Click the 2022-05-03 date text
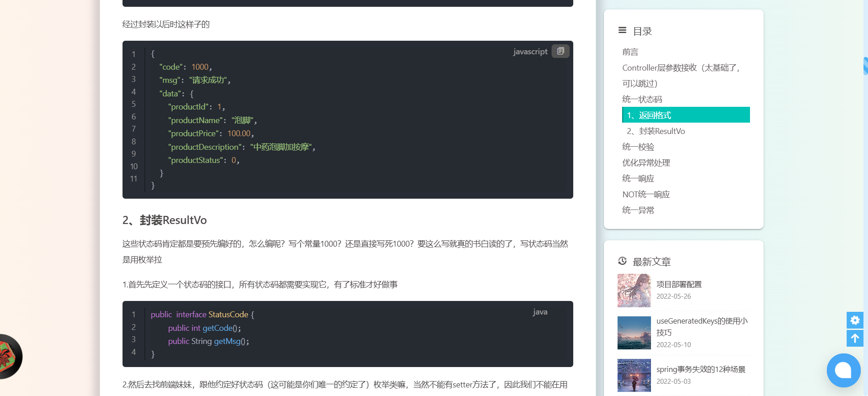Image resolution: width=868 pixels, height=396 pixels. [674, 382]
